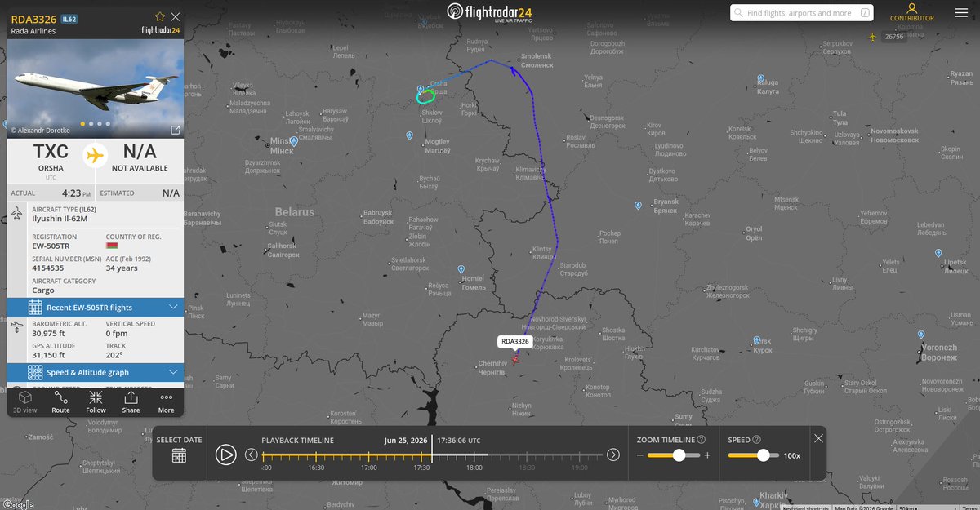Select the third photo carousel dot
The height and width of the screenshot is (510, 980).
click(x=99, y=124)
